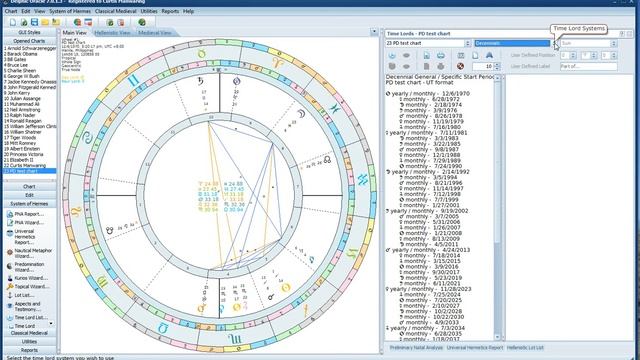Click the blue clock icon in Time Lords panel

pos(392,55)
